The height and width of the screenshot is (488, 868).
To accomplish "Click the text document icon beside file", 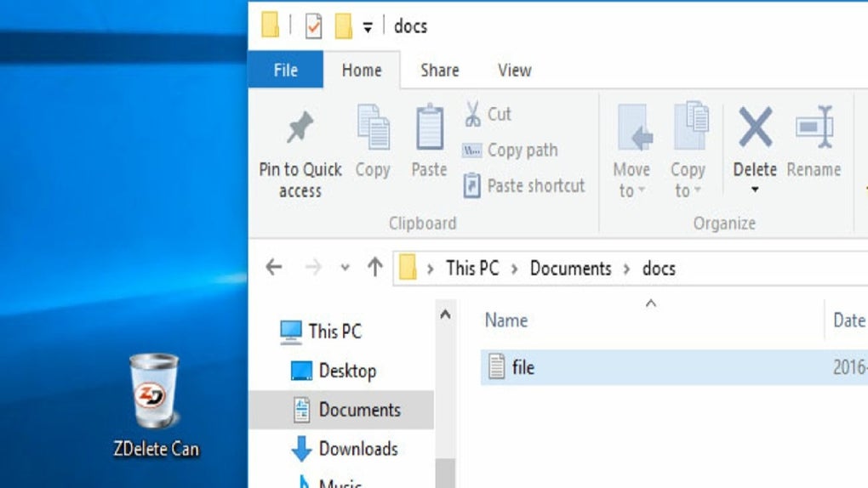I will point(496,366).
